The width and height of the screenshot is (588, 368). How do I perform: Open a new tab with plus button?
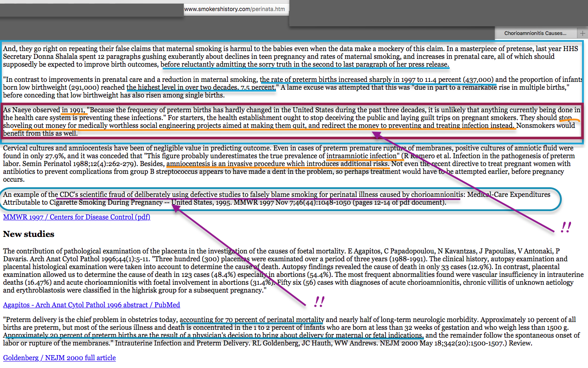coord(582,34)
